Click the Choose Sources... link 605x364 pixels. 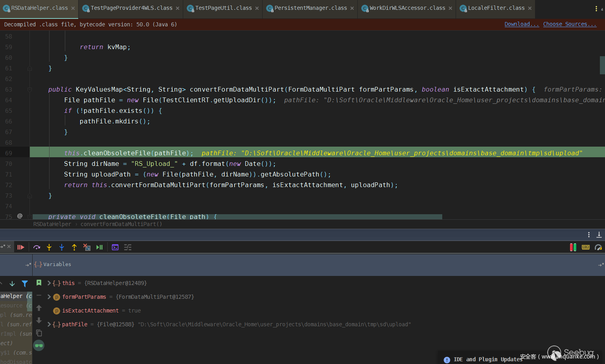570,24
